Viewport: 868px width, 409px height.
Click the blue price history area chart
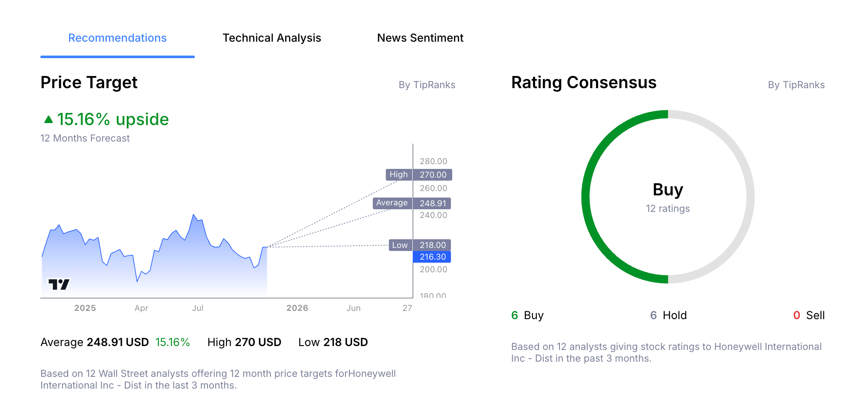pyautogui.click(x=174, y=265)
